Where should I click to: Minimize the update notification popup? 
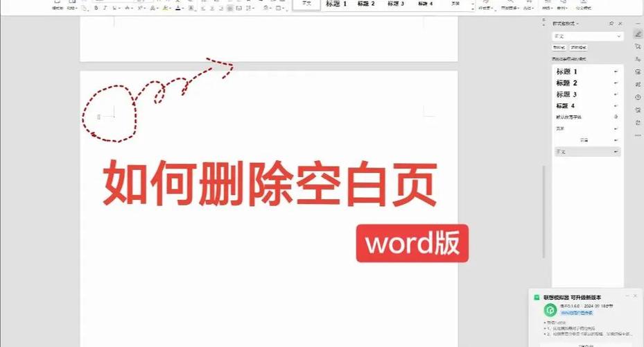click(x=627, y=296)
